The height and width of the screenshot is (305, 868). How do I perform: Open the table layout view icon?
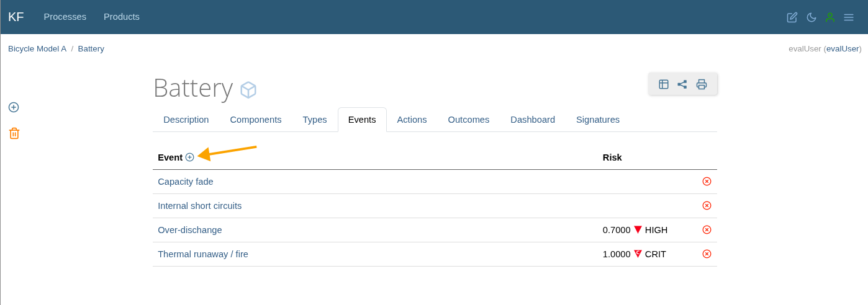[663, 84]
